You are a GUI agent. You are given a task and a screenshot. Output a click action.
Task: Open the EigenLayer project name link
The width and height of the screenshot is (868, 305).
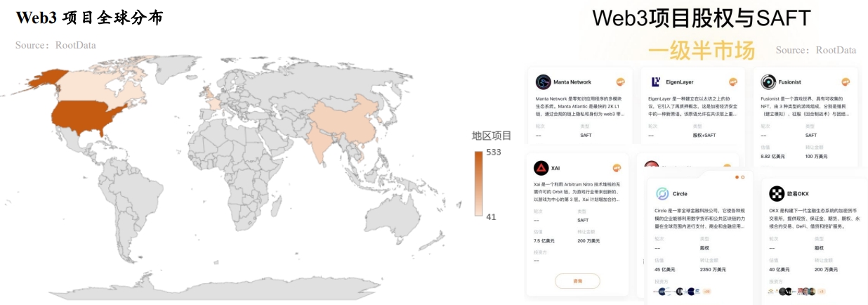680,82
